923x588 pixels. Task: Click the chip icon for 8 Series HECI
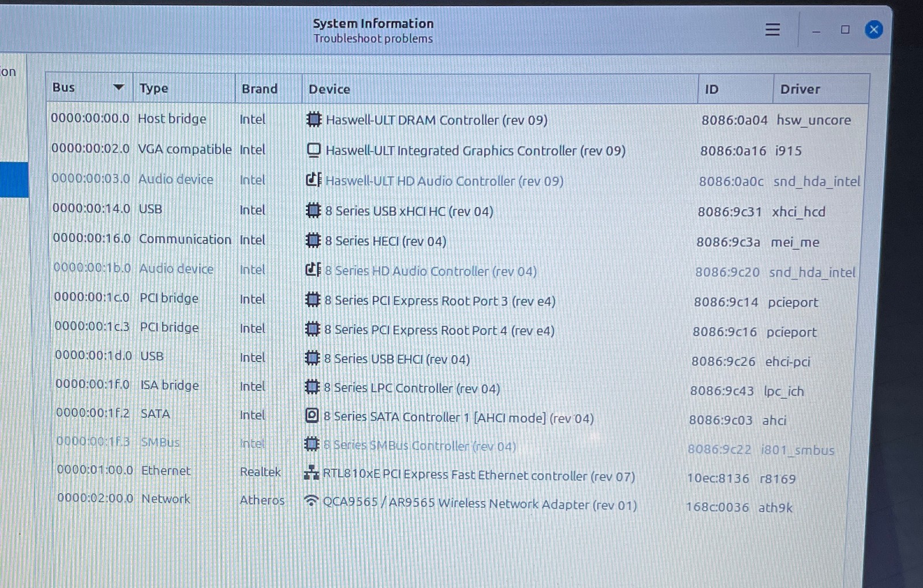click(x=313, y=240)
